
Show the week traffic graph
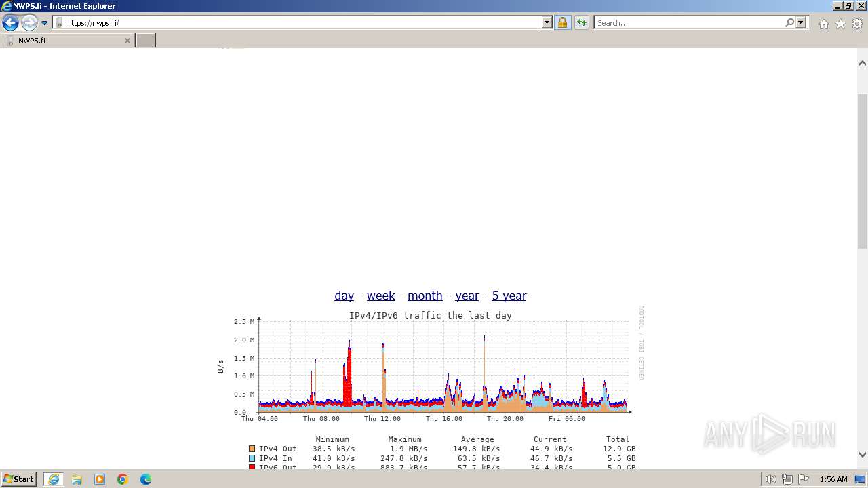tap(381, 296)
